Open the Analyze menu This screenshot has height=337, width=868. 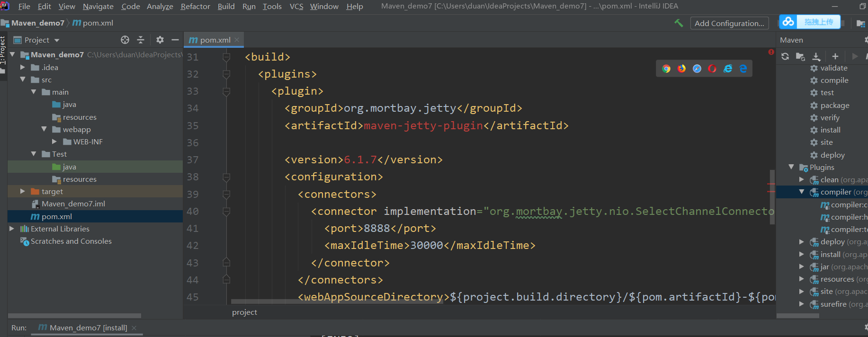coord(160,6)
